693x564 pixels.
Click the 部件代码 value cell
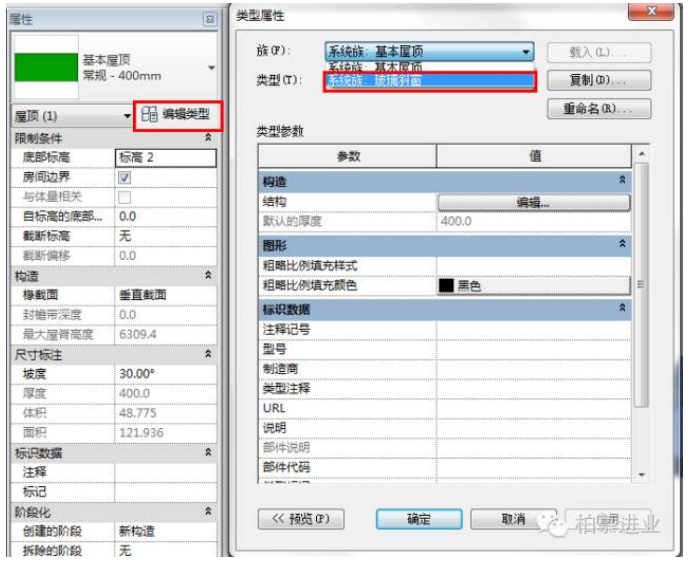click(534, 467)
